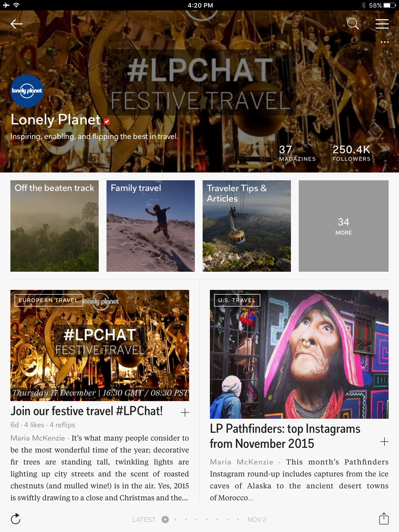Click the refresh icon at bottom
The image size is (399, 532).
click(16, 519)
